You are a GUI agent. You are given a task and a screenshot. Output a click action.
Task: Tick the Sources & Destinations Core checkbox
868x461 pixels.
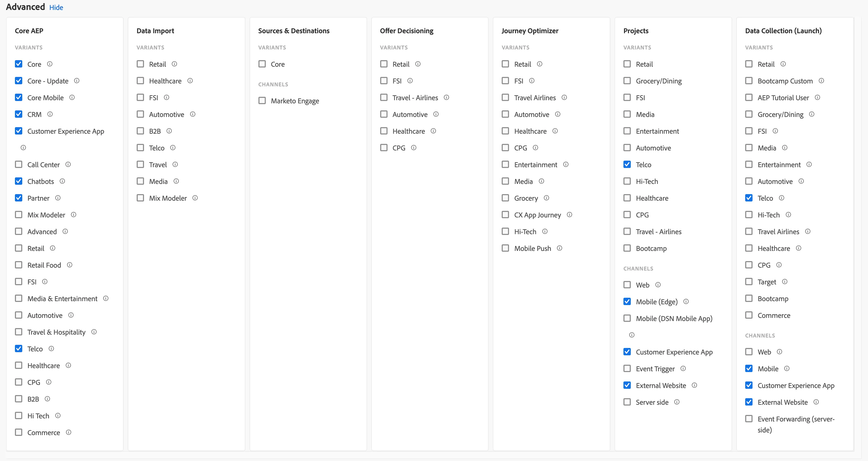tap(262, 64)
